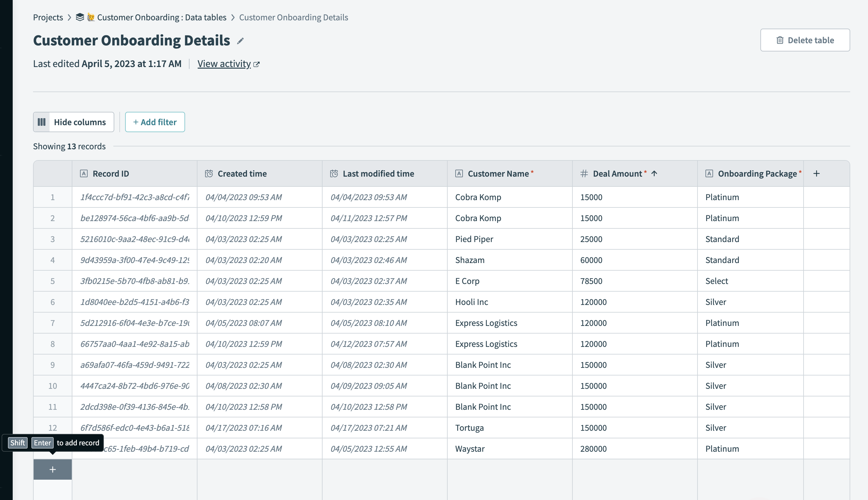Click the Hooli Inc cell
This screenshot has height=500, width=868.
(x=510, y=302)
